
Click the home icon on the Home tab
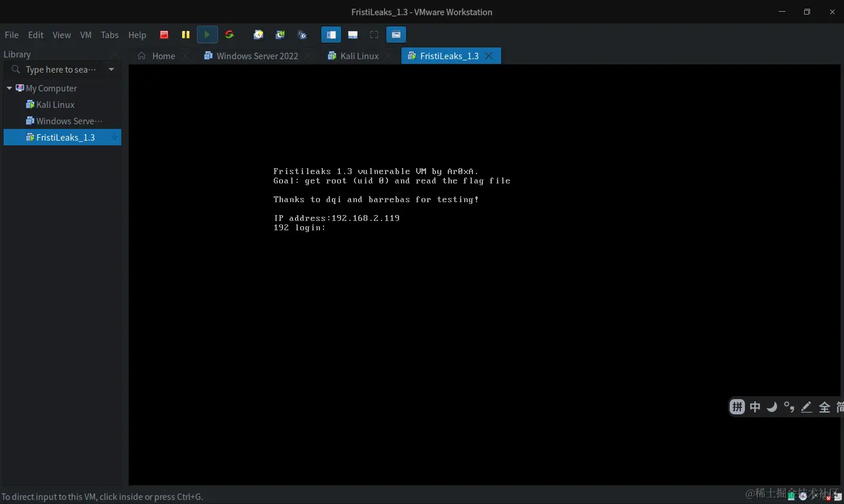point(141,56)
